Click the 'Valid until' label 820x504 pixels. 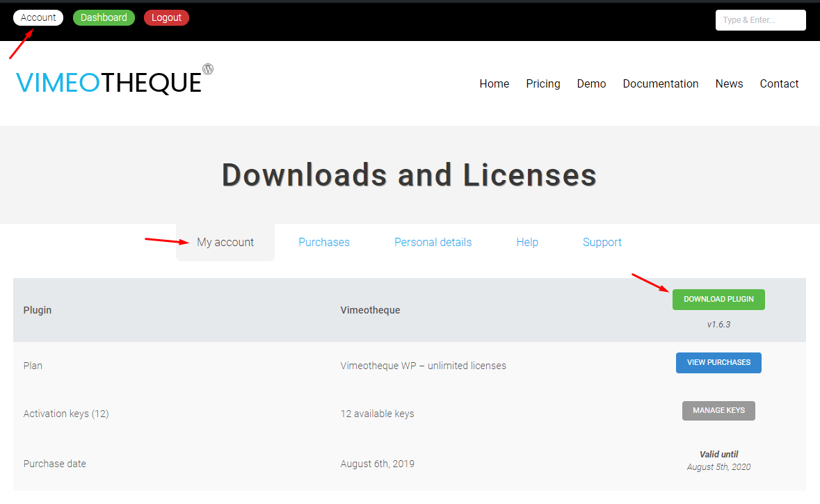click(x=718, y=455)
